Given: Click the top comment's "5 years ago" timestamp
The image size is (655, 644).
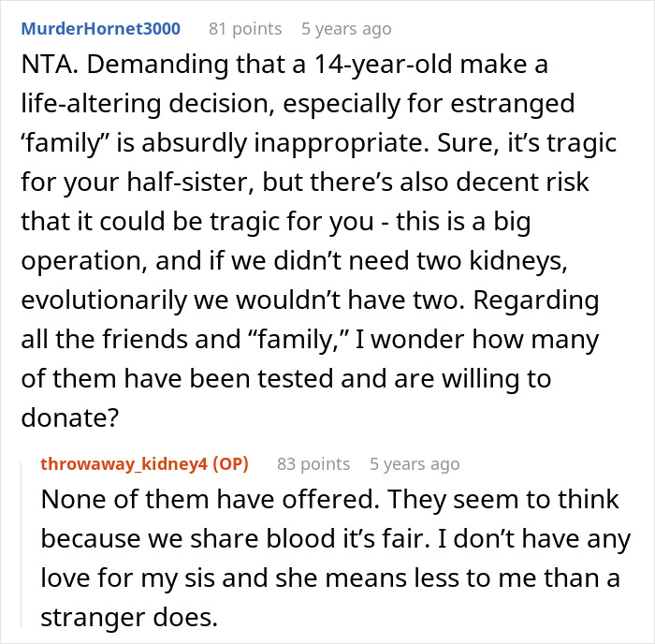Looking at the screenshot, I should 346,29.
